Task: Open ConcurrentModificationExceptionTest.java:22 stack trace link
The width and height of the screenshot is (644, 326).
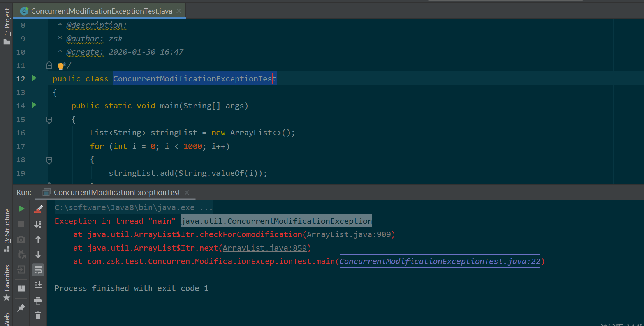Action: point(440,261)
